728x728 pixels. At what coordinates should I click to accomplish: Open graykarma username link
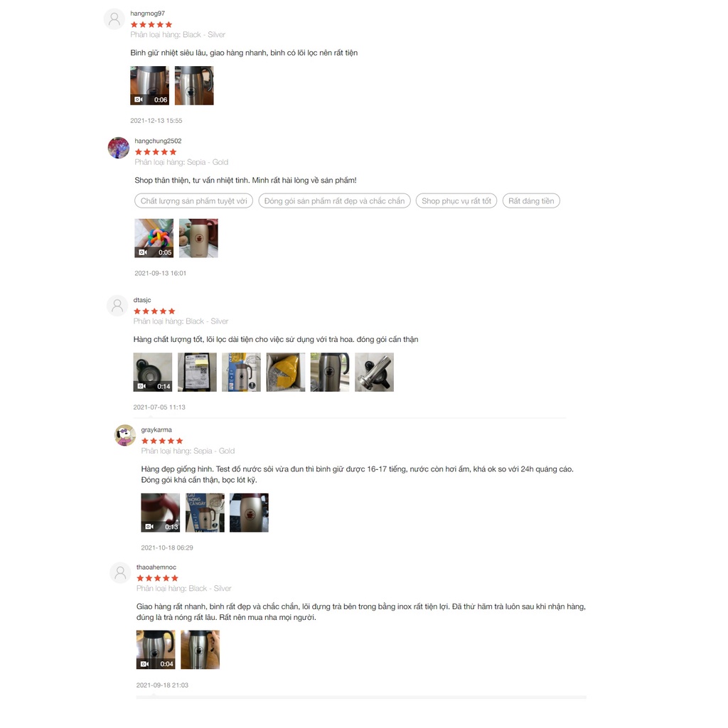pyautogui.click(x=156, y=430)
